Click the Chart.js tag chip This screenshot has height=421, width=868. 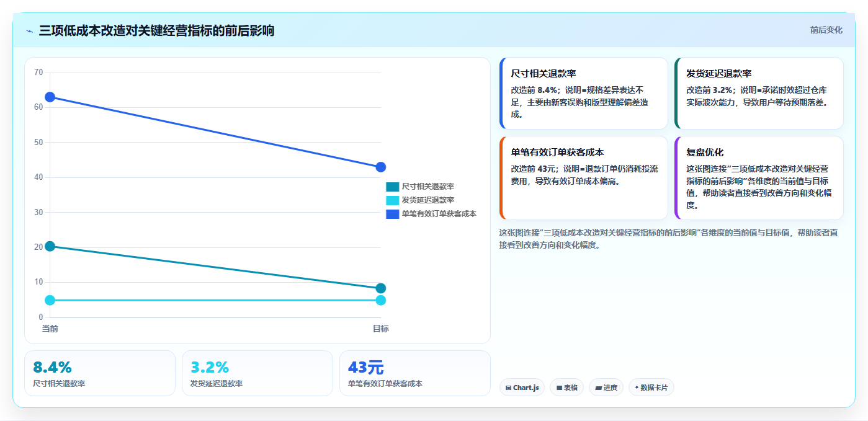(x=522, y=388)
